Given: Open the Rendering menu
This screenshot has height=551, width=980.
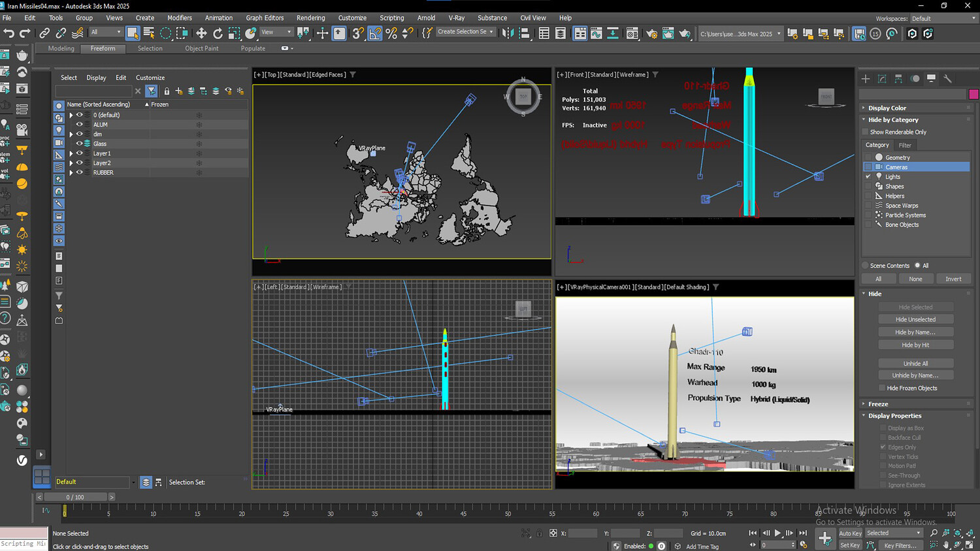Looking at the screenshot, I should 310,18.
